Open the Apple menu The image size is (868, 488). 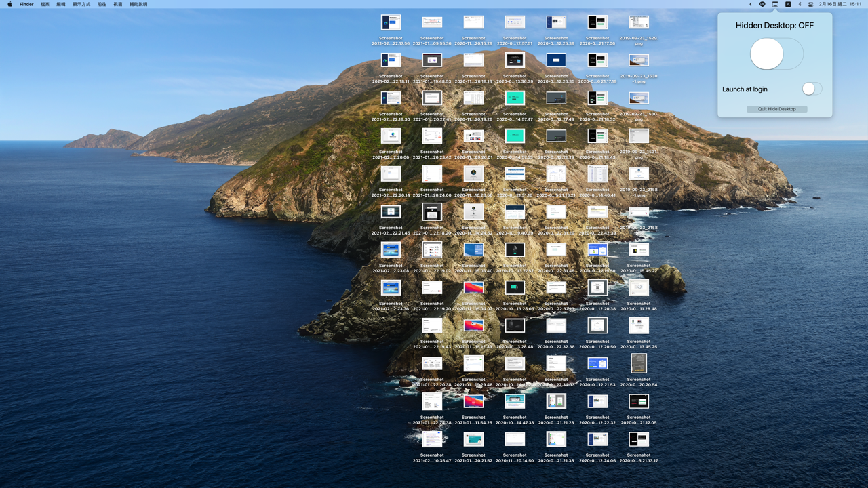point(9,4)
